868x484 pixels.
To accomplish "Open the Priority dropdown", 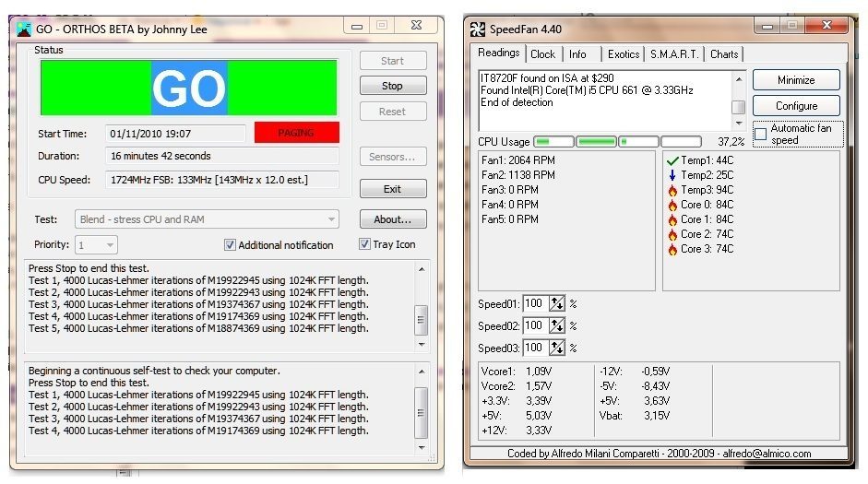I will pos(96,244).
